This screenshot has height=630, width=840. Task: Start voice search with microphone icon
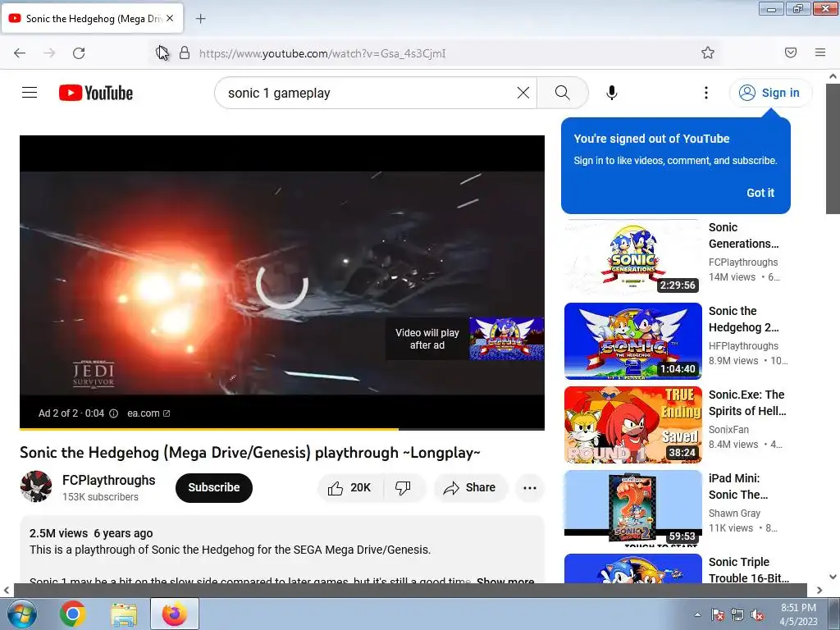tap(611, 93)
